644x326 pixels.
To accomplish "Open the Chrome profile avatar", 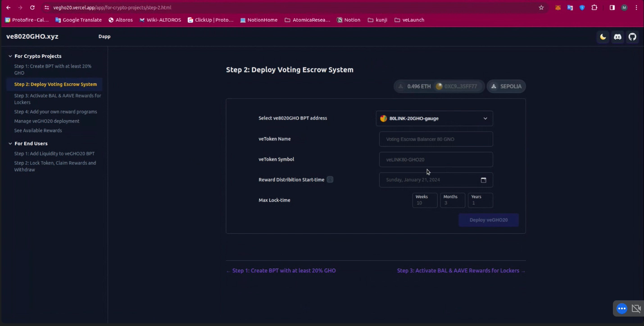I will pyautogui.click(x=624, y=8).
